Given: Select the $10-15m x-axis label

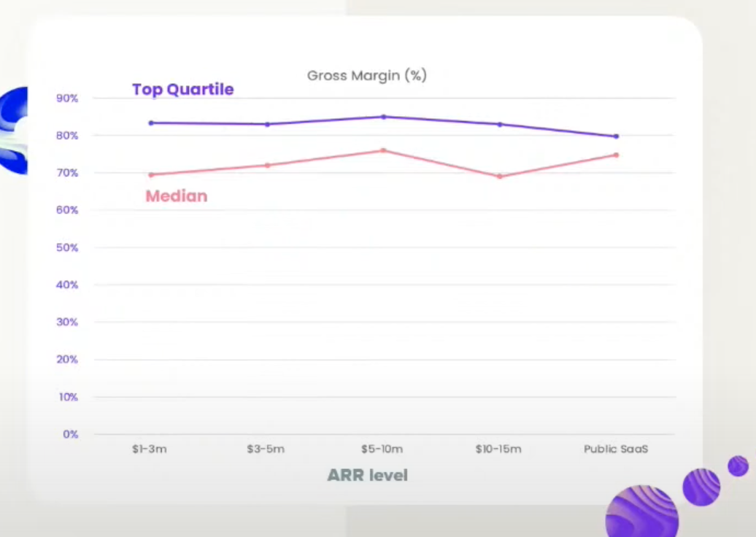Looking at the screenshot, I should [x=498, y=449].
